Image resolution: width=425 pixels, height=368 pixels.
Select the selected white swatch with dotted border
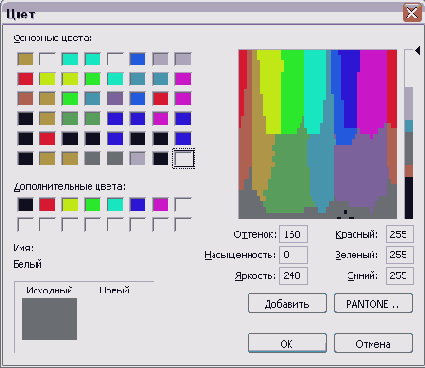pos(183,158)
